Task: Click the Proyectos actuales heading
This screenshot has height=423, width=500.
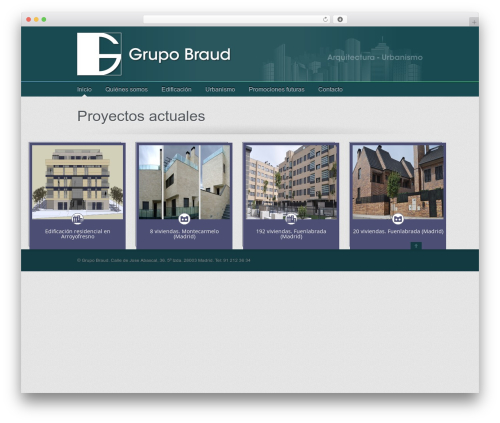Action: click(141, 116)
